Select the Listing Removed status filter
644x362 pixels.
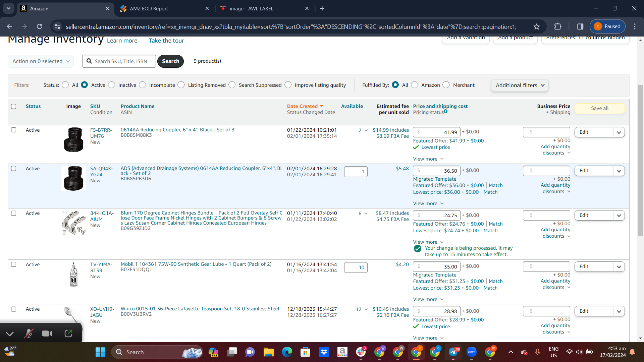[x=181, y=85]
